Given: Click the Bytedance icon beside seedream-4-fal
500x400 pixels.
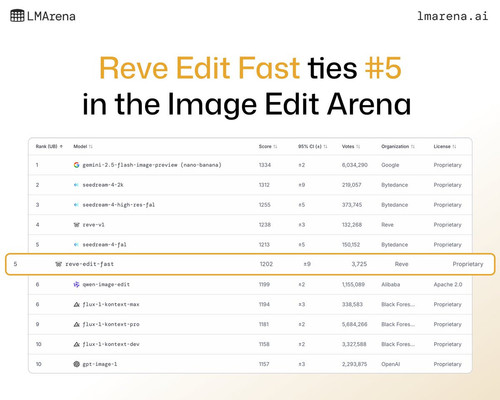Looking at the screenshot, I should click(x=76, y=245).
